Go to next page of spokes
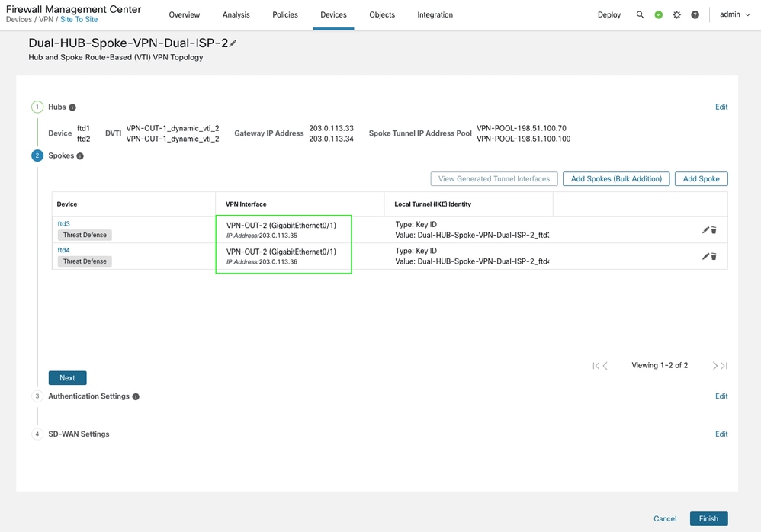This screenshot has height=532, width=761. pos(715,366)
